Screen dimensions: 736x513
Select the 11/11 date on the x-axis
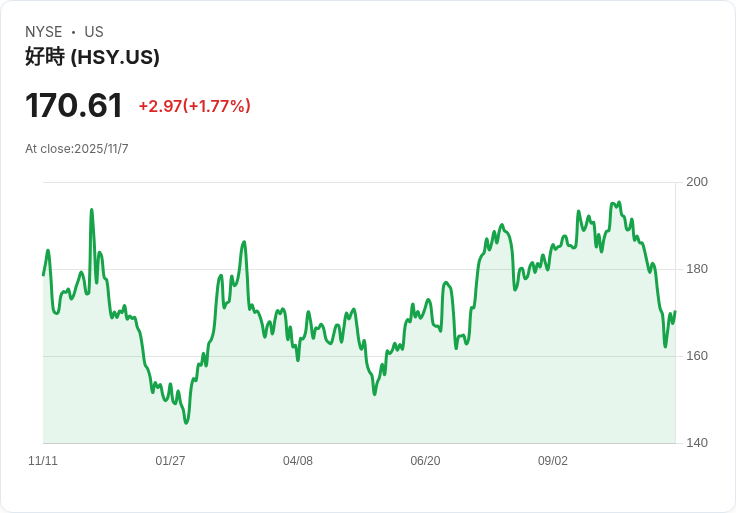43,461
